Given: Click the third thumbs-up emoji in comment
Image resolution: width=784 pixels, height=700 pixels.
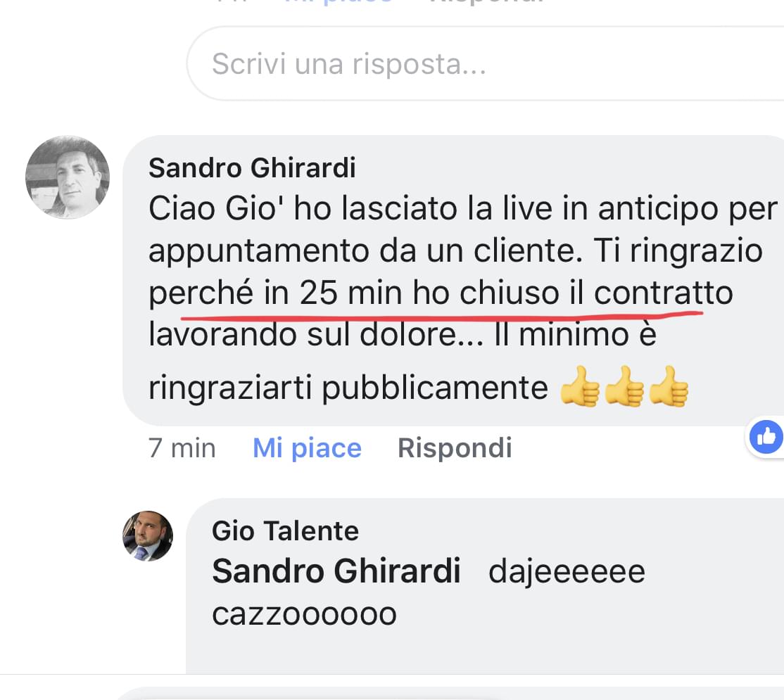Looking at the screenshot, I should click(669, 387).
